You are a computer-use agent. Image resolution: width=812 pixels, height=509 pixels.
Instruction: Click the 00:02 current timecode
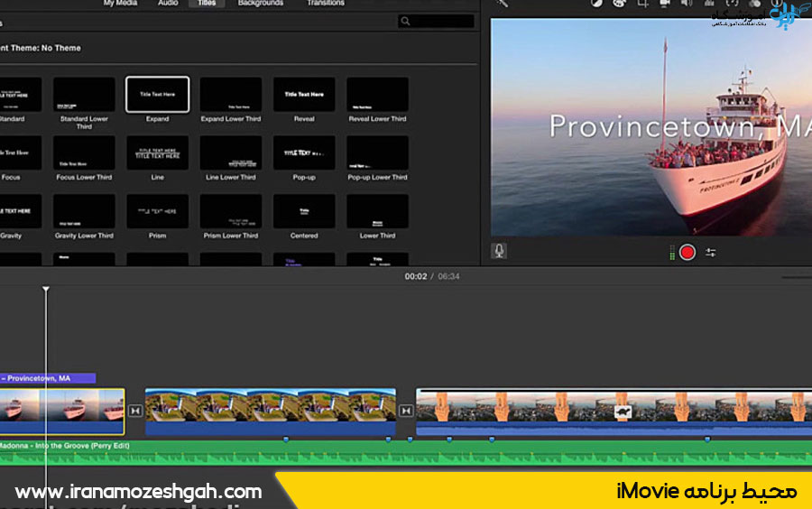tap(416, 276)
